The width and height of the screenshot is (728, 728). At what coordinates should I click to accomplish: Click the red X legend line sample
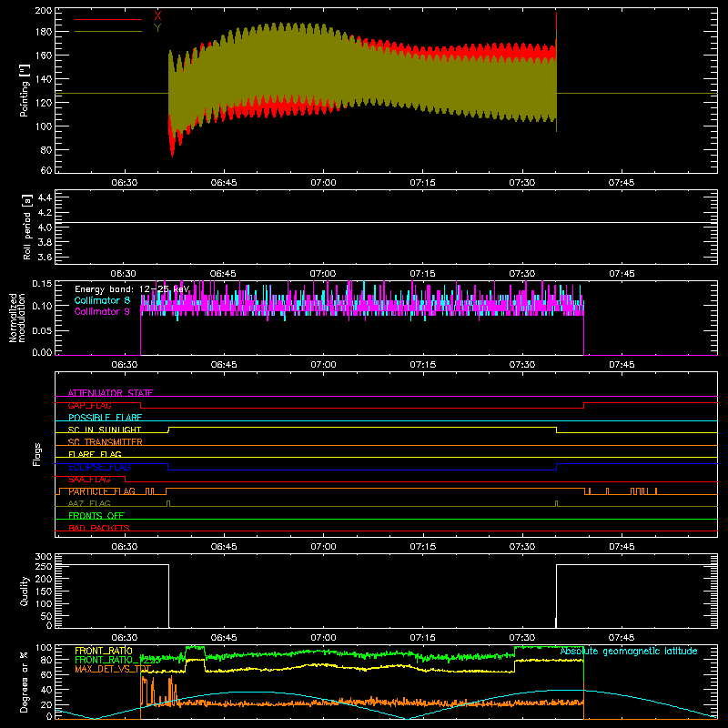pyautogui.click(x=108, y=19)
